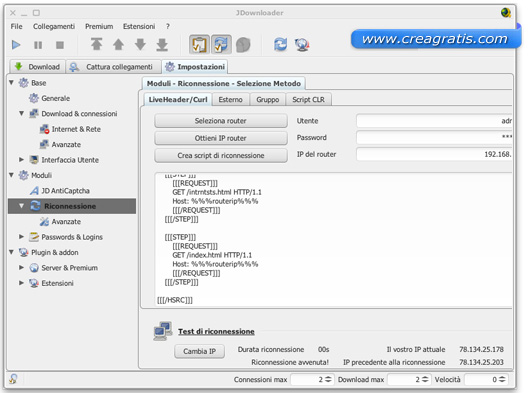Collapse the Download & connessioni node

[x=22, y=114]
